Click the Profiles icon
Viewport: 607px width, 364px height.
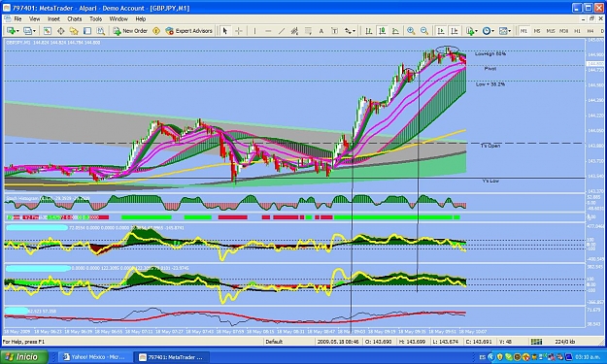27,31
